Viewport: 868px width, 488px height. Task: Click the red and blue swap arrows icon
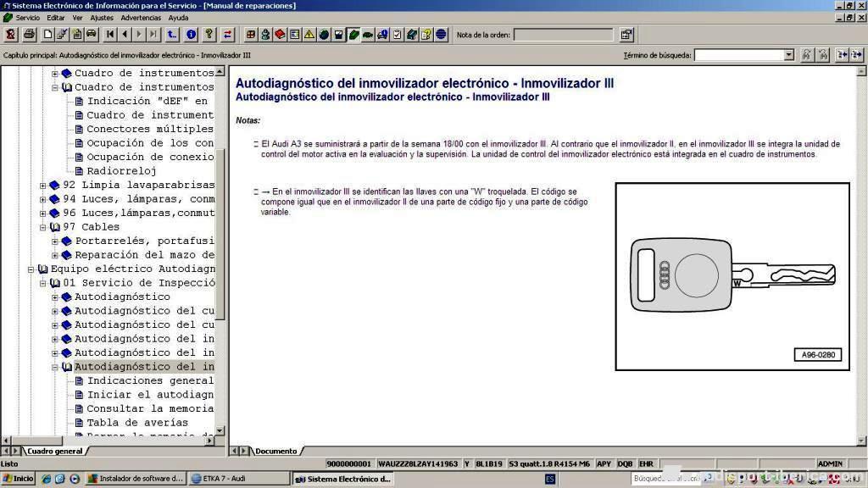[227, 35]
